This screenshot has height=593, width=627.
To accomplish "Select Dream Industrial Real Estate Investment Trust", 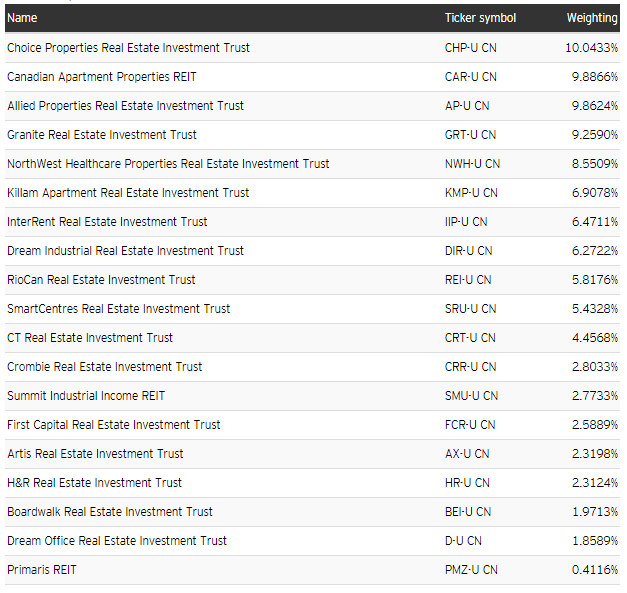I will pyautogui.click(x=125, y=251).
